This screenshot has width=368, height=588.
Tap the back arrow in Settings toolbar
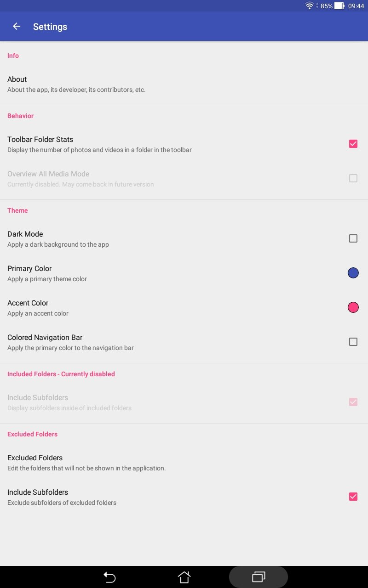17,26
